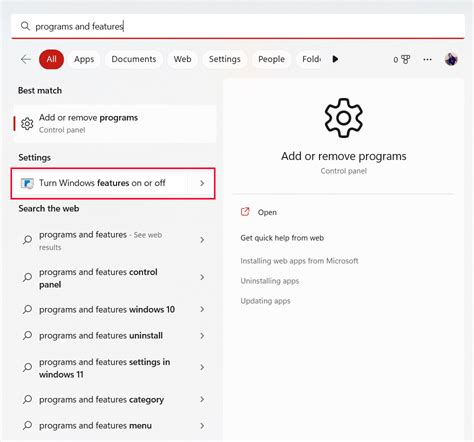Open Add or remove programs best match

click(x=115, y=124)
